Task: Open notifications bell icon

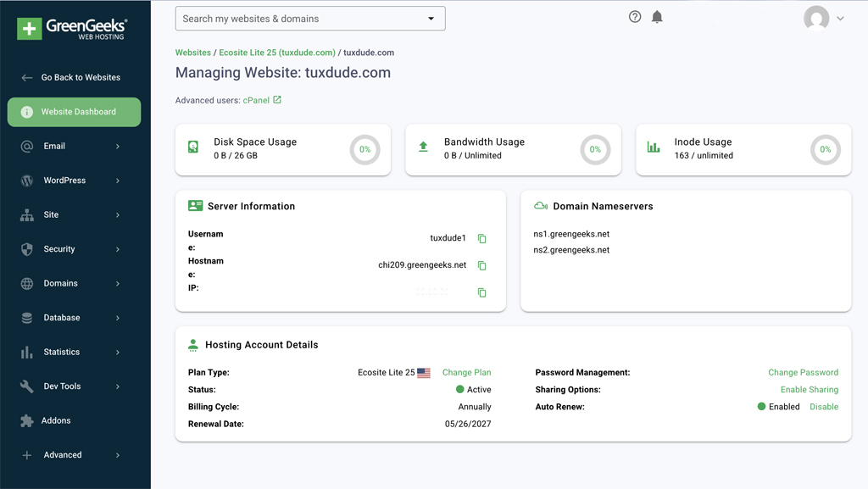Action: 657,17
